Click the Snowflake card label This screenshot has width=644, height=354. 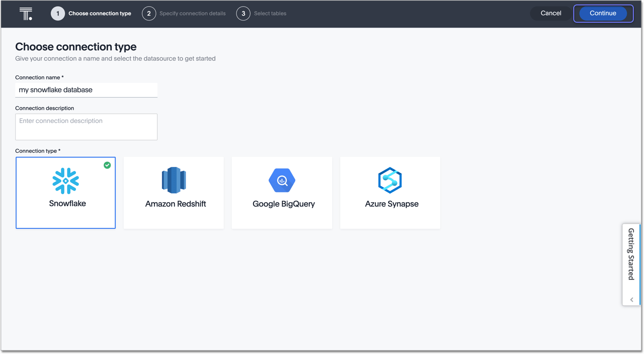(x=68, y=203)
